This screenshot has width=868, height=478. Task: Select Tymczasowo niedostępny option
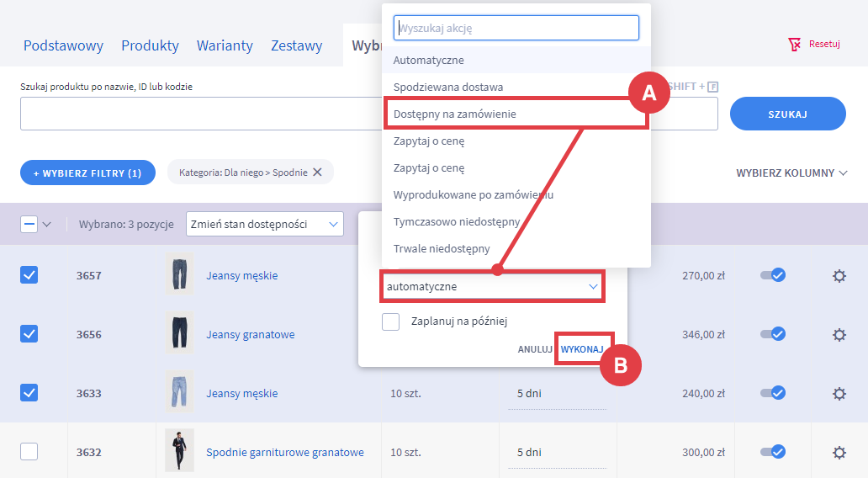pyautogui.click(x=516, y=221)
